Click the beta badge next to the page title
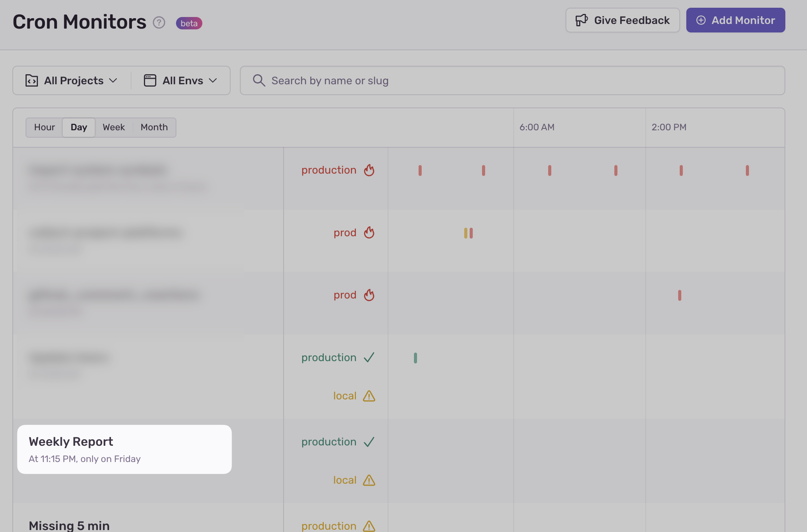Viewport: 807px width, 532px height. pos(189,23)
